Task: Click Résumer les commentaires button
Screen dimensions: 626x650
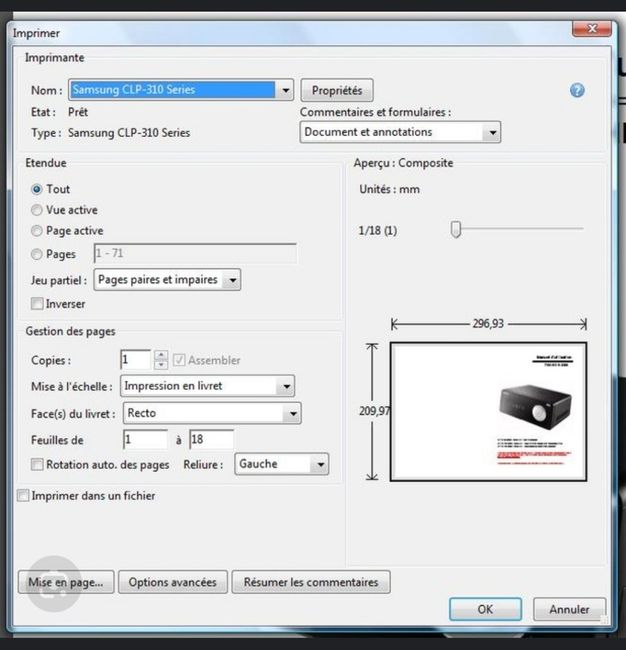Action: pos(311,582)
